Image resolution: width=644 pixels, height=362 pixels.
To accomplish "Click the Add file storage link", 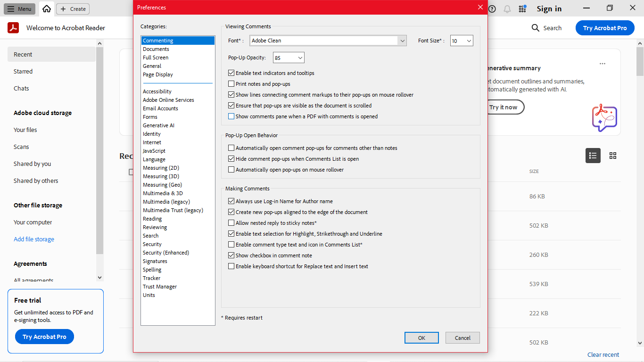I will coord(33,239).
